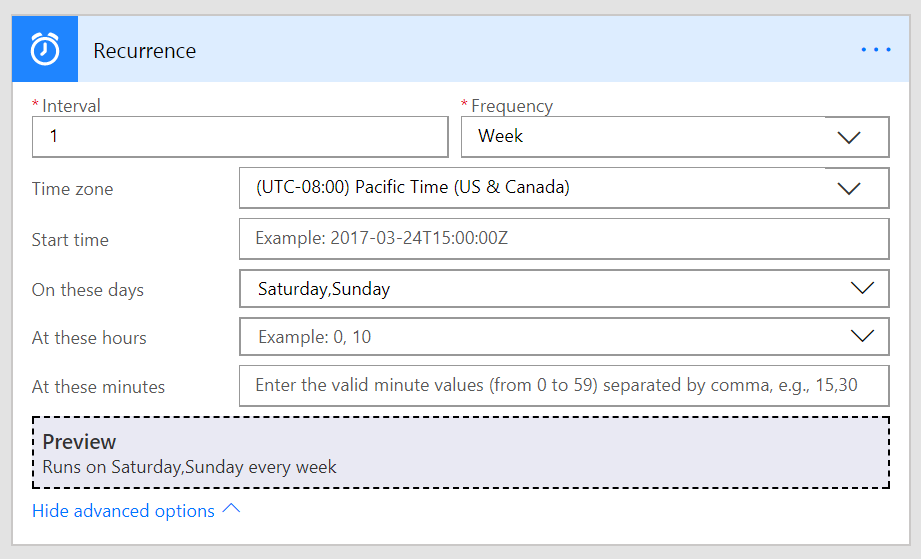Click the up caret beside Hide advanced options
This screenshot has width=921, height=559.
(x=231, y=509)
